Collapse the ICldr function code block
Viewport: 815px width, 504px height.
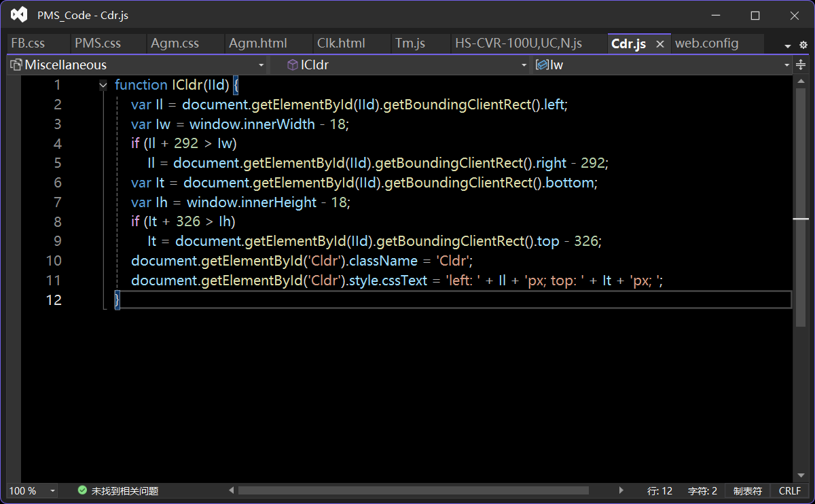pos(103,85)
